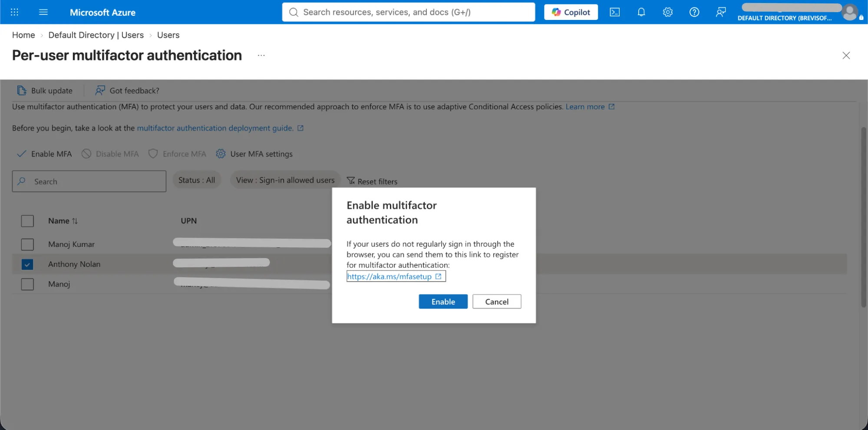The height and width of the screenshot is (430, 868).
Task: Open multifactor authentication deployment guide link
Action: (x=220, y=128)
